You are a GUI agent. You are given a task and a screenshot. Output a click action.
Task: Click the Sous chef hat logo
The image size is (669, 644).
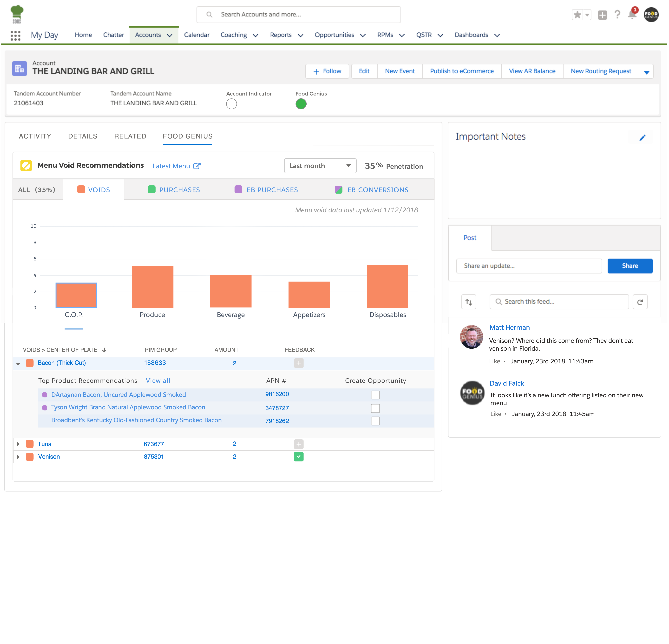[x=17, y=14]
